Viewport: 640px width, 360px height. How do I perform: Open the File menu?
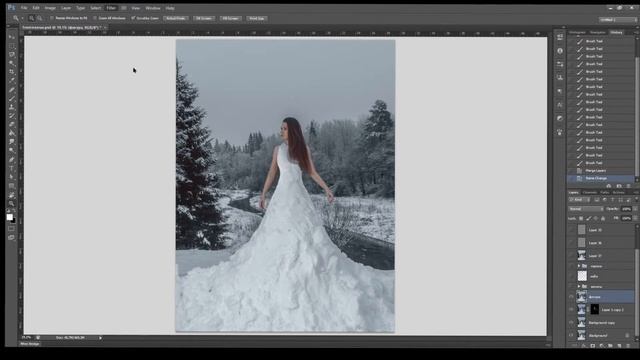tap(24, 8)
